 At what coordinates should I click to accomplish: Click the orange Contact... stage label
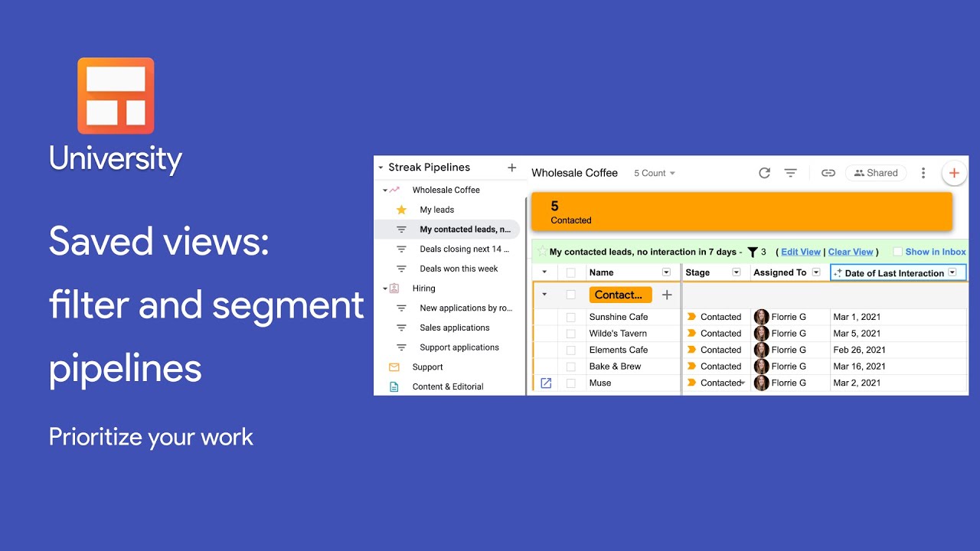(621, 295)
